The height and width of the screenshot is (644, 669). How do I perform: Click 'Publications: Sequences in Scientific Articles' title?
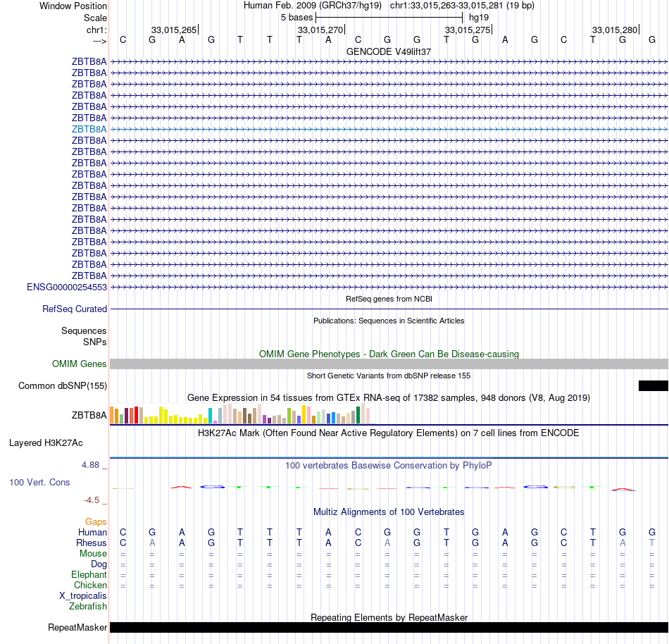pyautogui.click(x=389, y=321)
